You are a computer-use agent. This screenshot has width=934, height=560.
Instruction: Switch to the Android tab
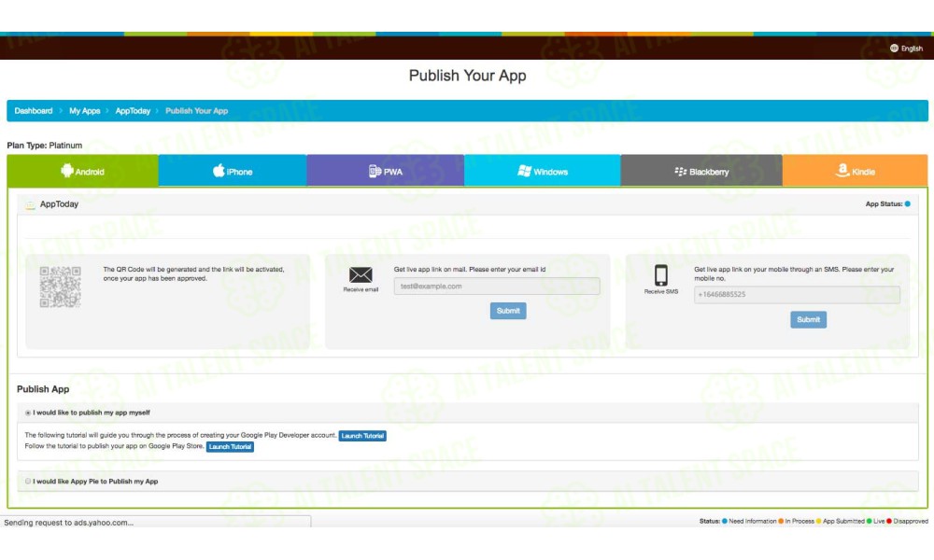[83, 171]
